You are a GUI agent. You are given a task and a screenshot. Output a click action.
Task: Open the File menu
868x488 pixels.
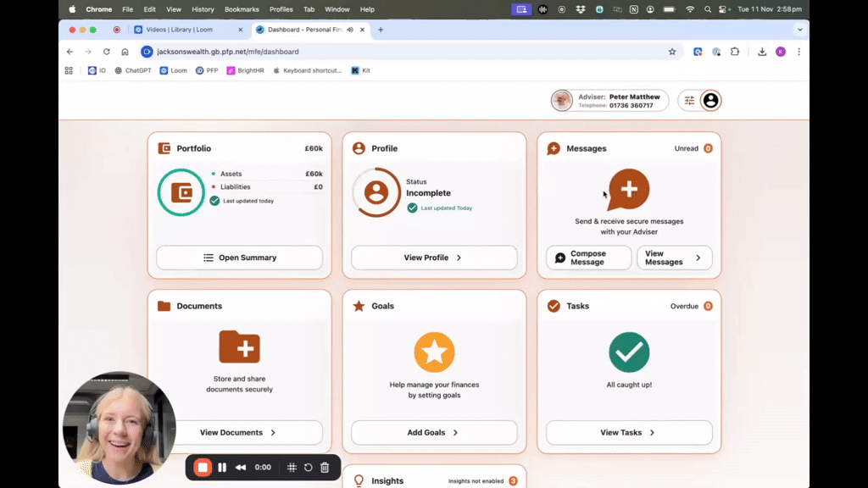(127, 9)
